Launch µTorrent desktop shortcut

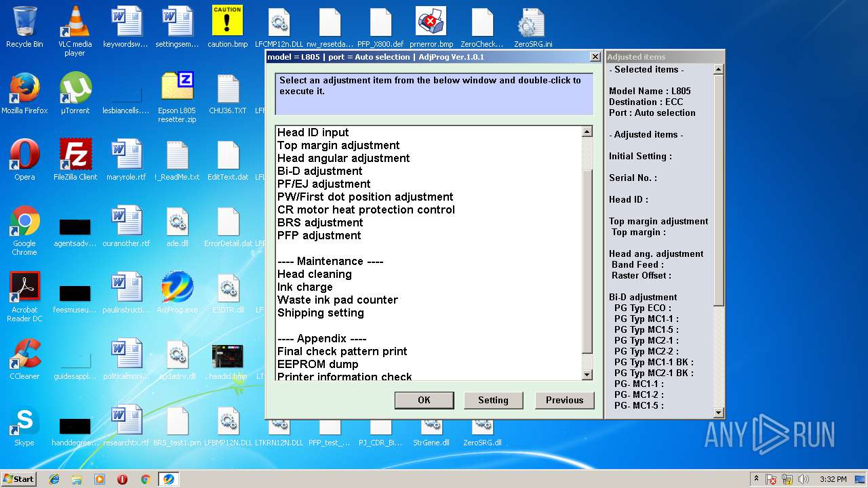(x=75, y=94)
